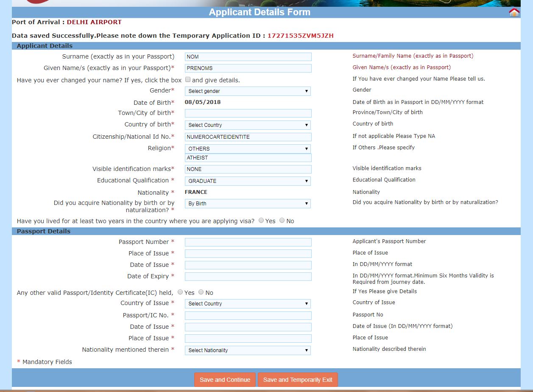Click the Save and Continue button
The width and height of the screenshot is (533, 392).
[x=225, y=380]
